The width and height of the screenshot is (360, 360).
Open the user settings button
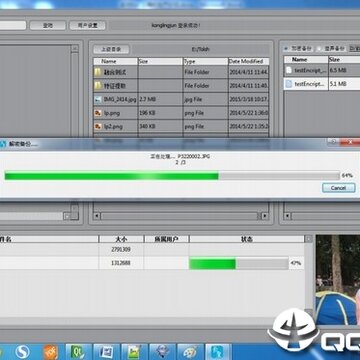pos(88,26)
